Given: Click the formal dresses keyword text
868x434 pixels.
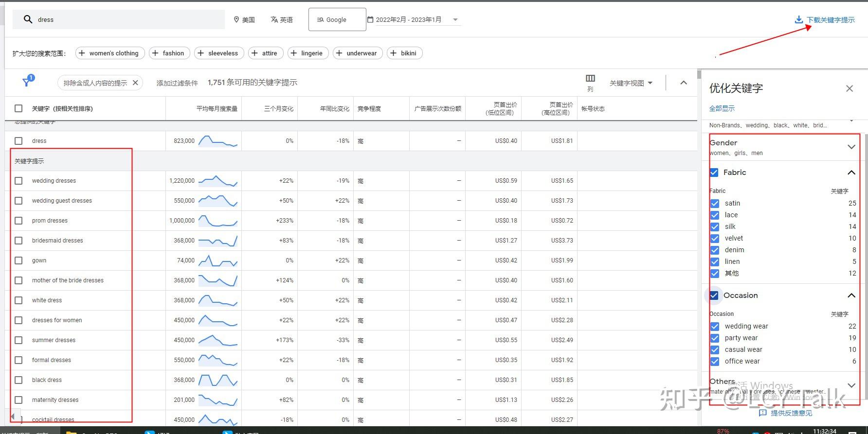Looking at the screenshot, I should [x=52, y=360].
